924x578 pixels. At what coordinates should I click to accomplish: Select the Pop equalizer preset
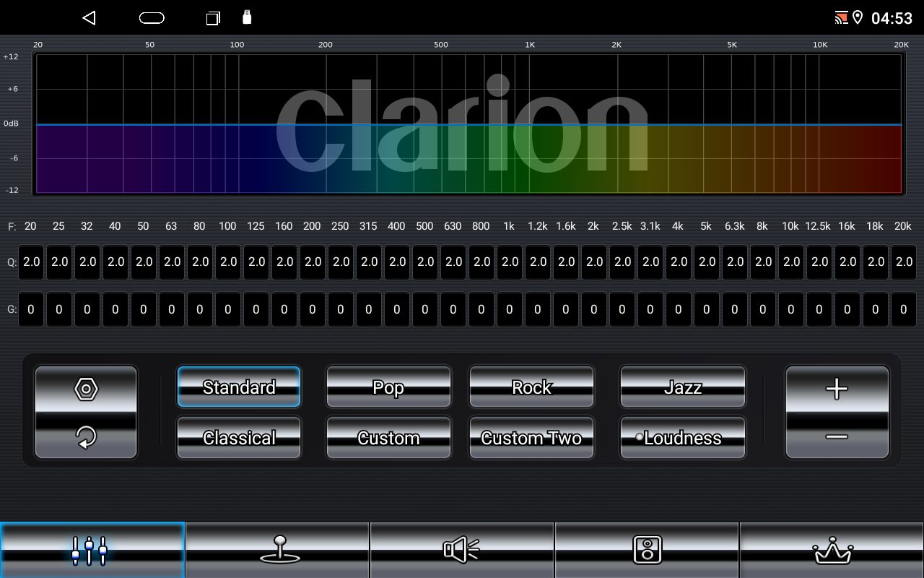pyautogui.click(x=388, y=387)
